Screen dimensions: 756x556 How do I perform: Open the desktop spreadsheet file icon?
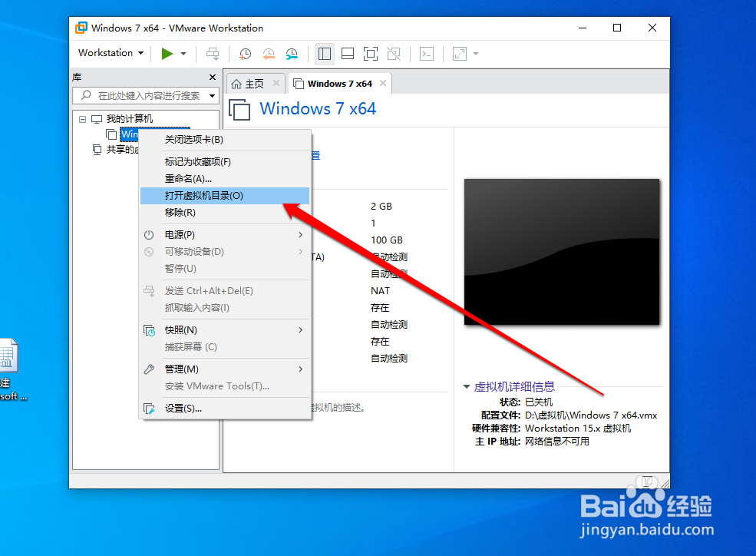click(x=8, y=356)
